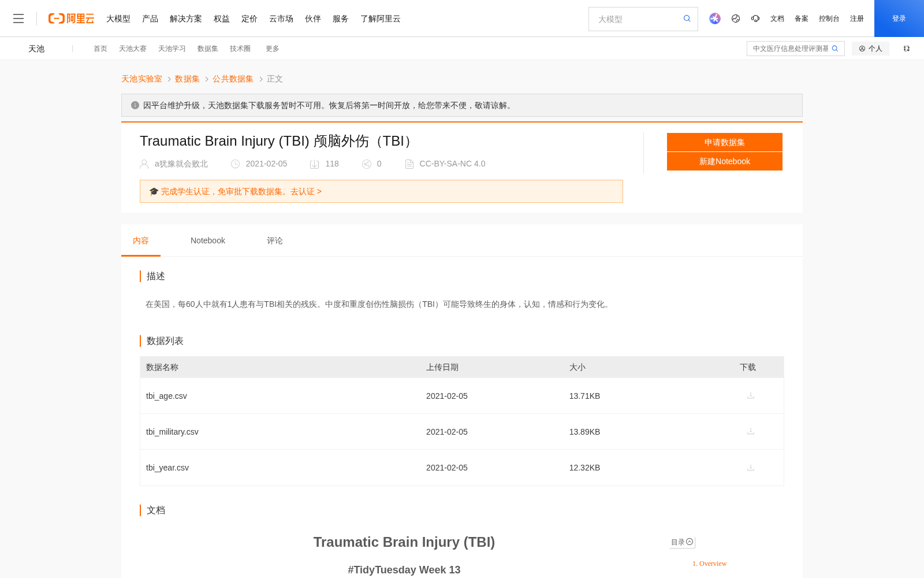The image size is (924, 578).
Task: Open the 控制台 link
Action: pos(829,18)
